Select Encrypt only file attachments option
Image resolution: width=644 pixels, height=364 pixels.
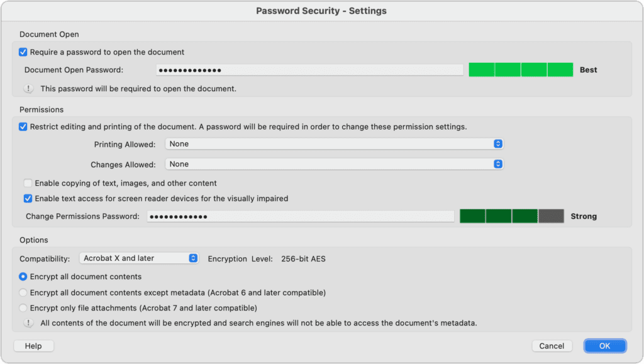pyautogui.click(x=23, y=308)
